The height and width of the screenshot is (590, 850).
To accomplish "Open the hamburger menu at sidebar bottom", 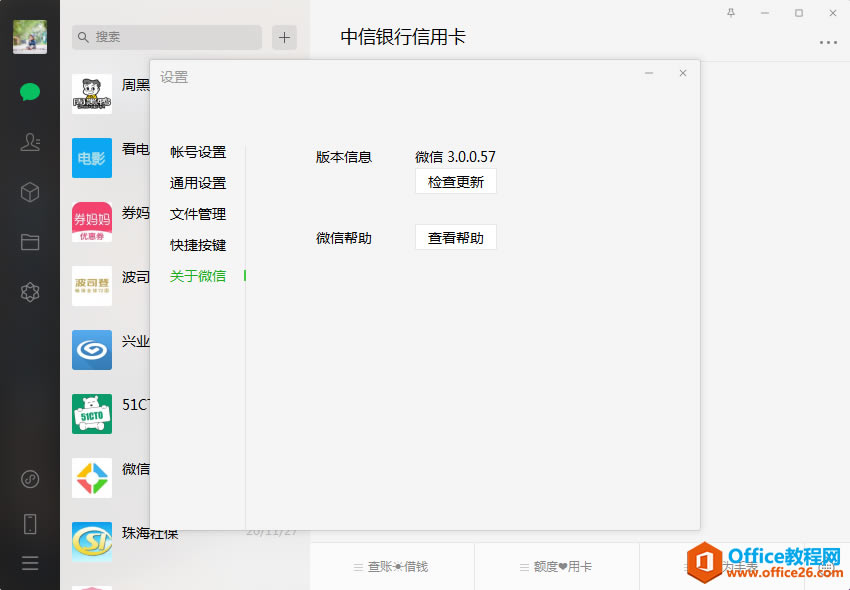I will tap(30, 563).
